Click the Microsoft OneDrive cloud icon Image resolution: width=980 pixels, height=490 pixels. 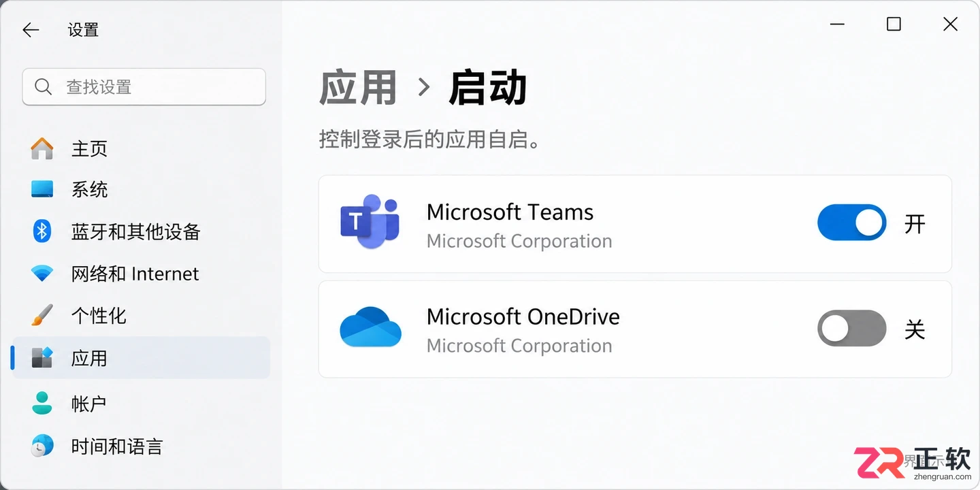click(370, 327)
